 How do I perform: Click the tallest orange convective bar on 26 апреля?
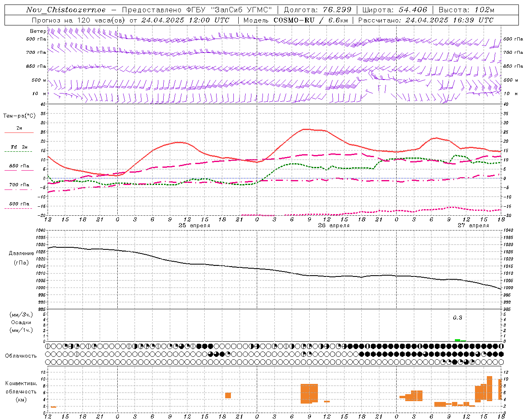309,394
